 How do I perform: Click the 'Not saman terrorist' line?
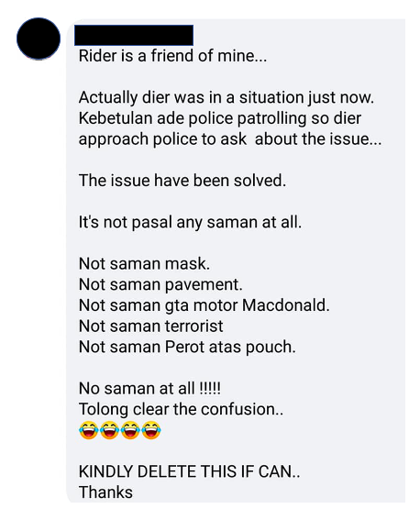(150, 326)
